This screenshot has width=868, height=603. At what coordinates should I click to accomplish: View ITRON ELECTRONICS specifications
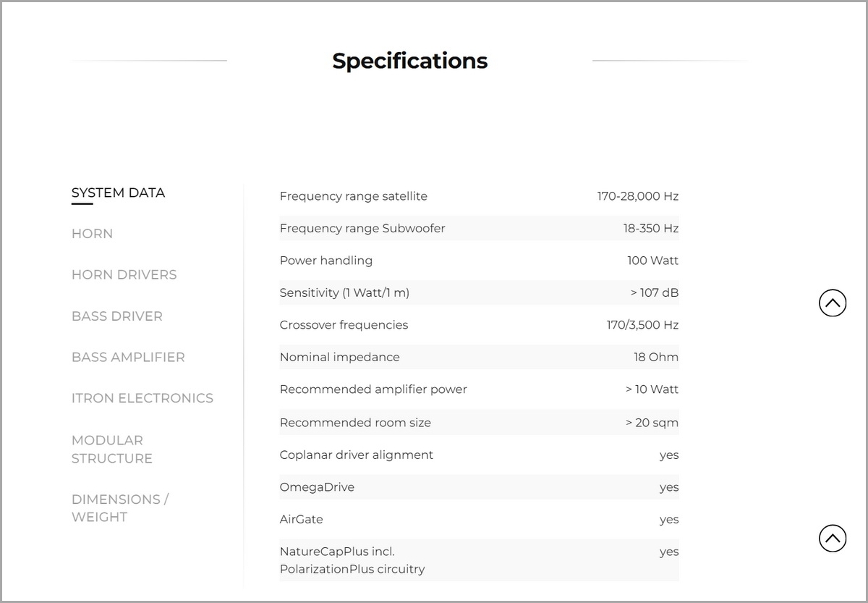[x=142, y=398]
